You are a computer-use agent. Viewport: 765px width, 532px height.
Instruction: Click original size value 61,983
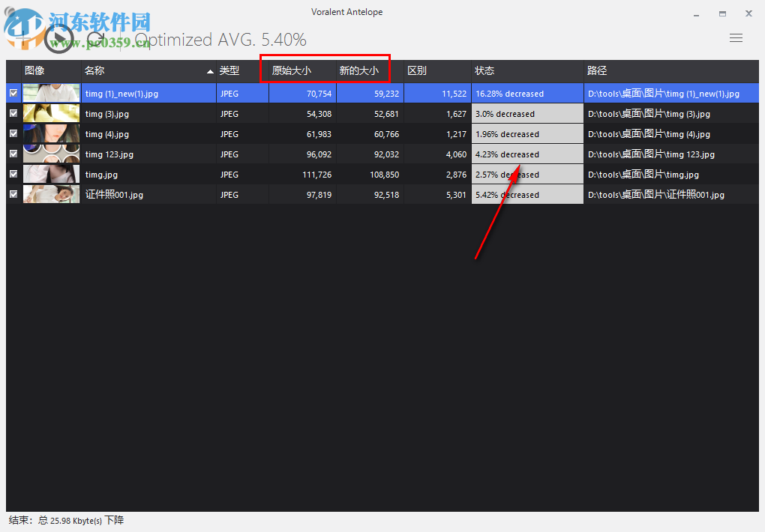319,134
